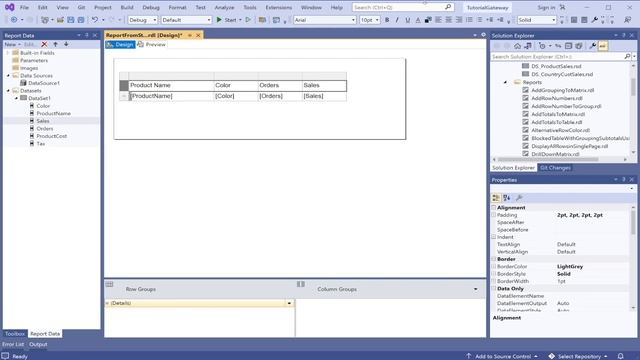Switch to the Design tab

120,44
